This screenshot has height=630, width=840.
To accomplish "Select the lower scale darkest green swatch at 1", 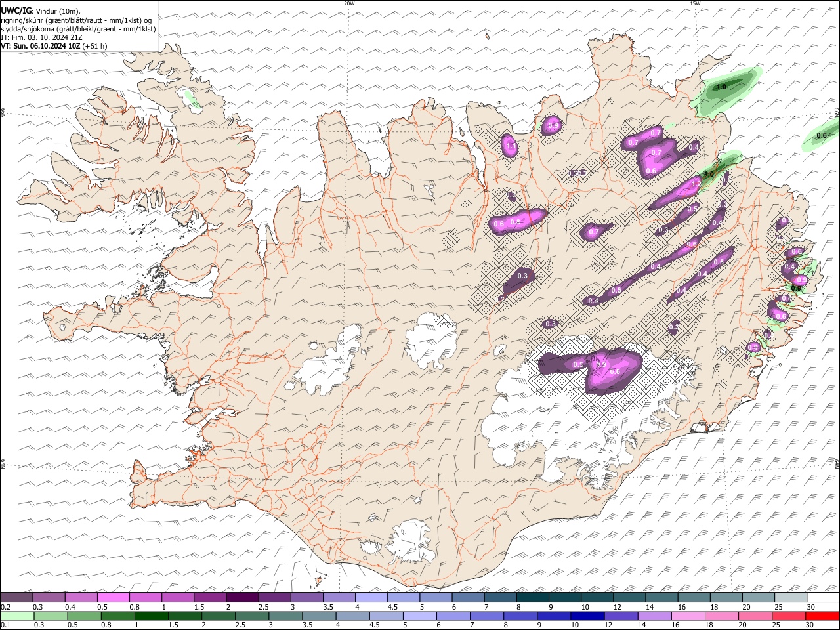I will click(x=152, y=616).
